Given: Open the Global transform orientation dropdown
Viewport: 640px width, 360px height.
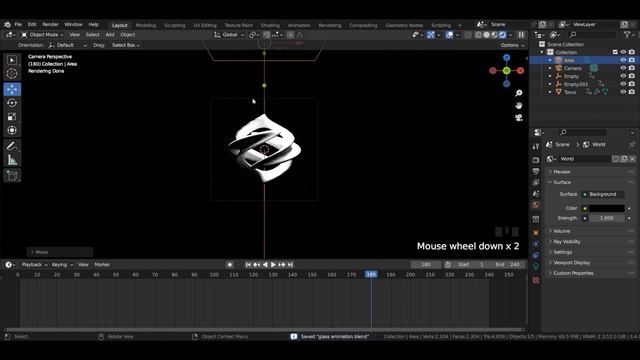Looking at the screenshot, I should click(229, 35).
